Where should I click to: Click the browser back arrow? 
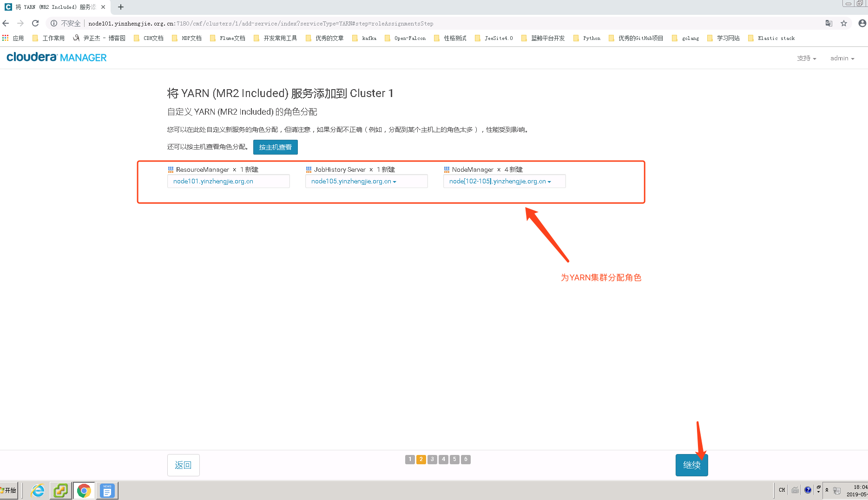tap(6, 23)
